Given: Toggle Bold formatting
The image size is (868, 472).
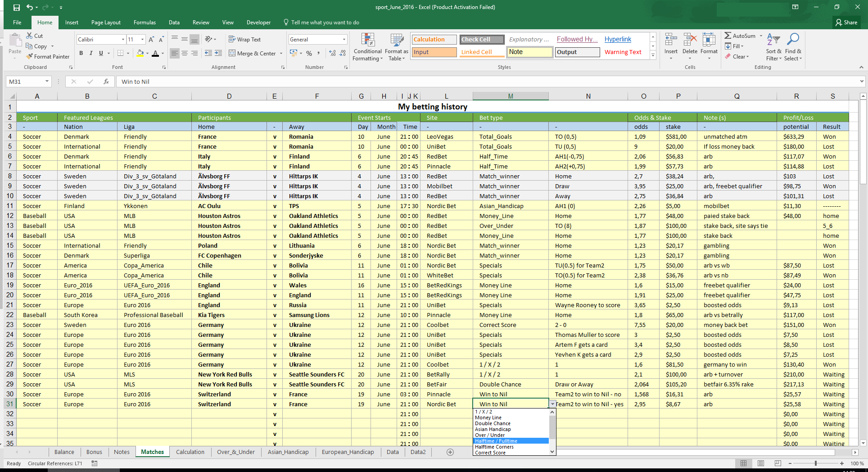Looking at the screenshot, I should click(81, 53).
